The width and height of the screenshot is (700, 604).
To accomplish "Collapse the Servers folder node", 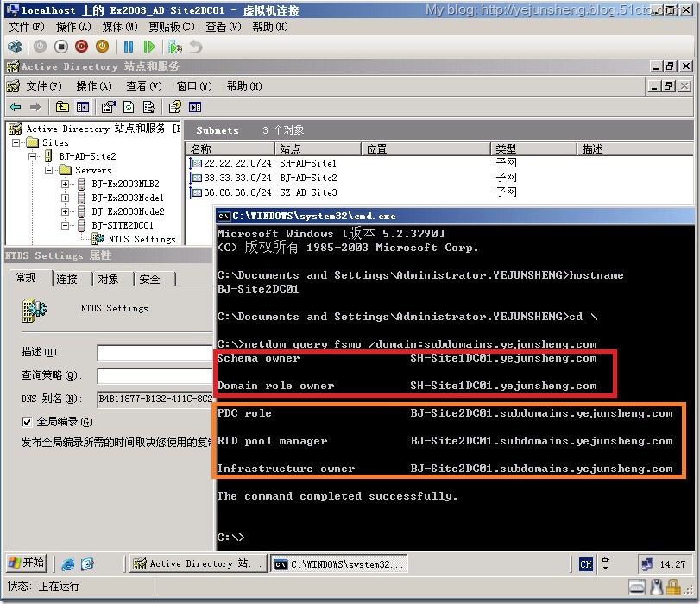I will click(x=49, y=171).
